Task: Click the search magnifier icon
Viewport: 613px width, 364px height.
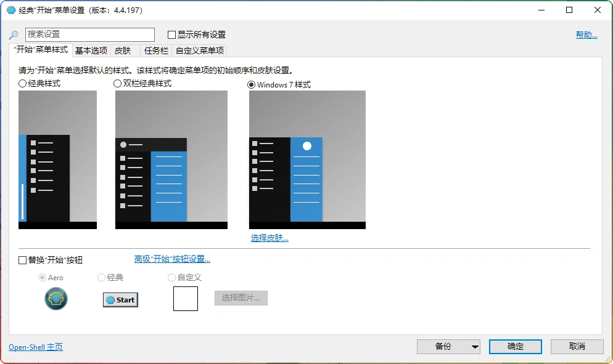Action: [13, 34]
